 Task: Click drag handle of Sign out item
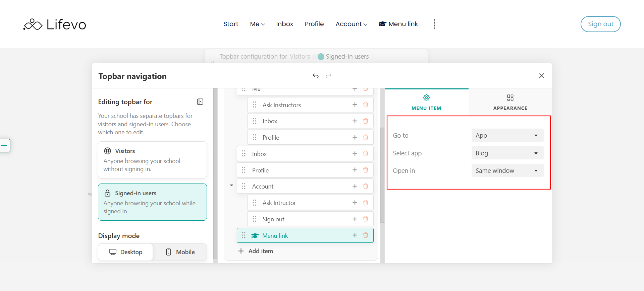(255, 219)
